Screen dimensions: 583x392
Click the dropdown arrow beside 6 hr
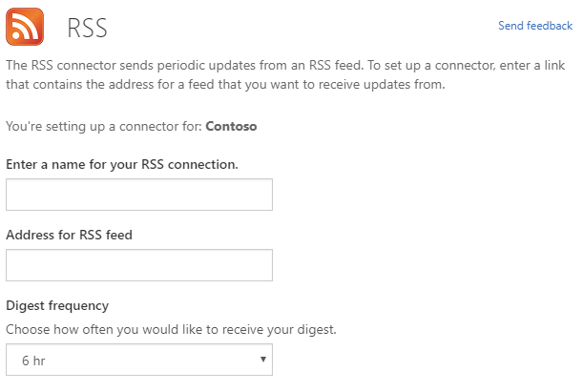[x=263, y=360]
